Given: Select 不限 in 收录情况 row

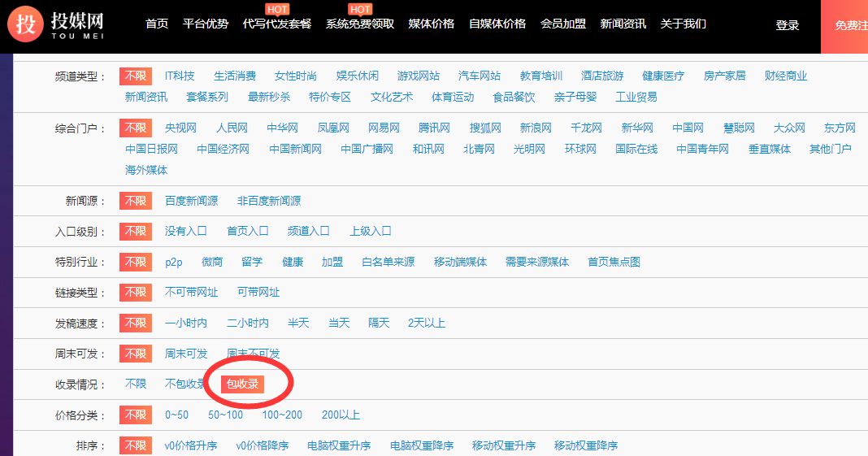Looking at the screenshot, I should (136, 384).
